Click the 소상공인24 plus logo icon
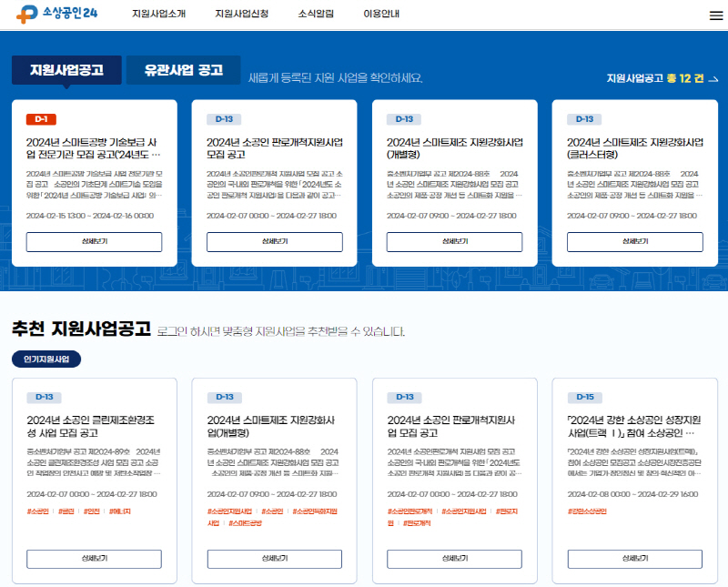The image size is (728, 587). tap(25, 14)
